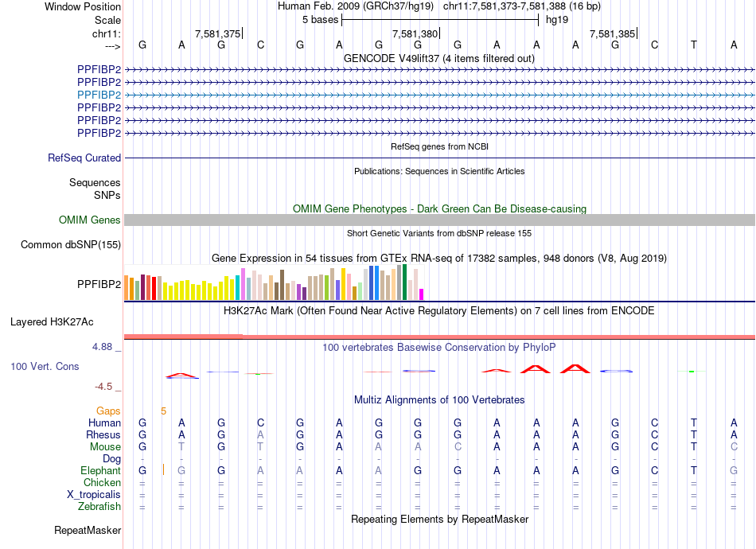The image size is (756, 549).
Task: Click the orange insertion tick in the Elephant row
Action: (x=163, y=469)
